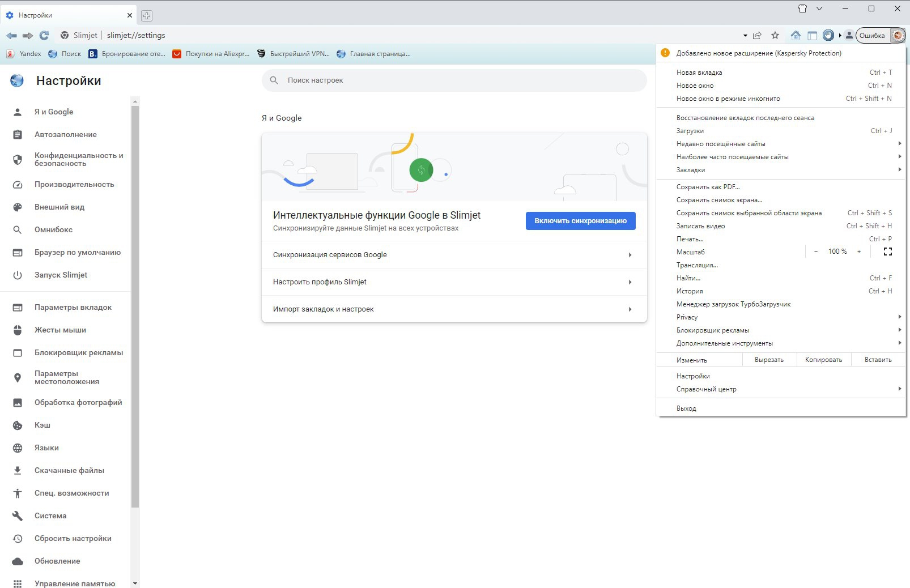Go forward with the forward arrow
The height and width of the screenshot is (588, 910).
click(x=28, y=35)
